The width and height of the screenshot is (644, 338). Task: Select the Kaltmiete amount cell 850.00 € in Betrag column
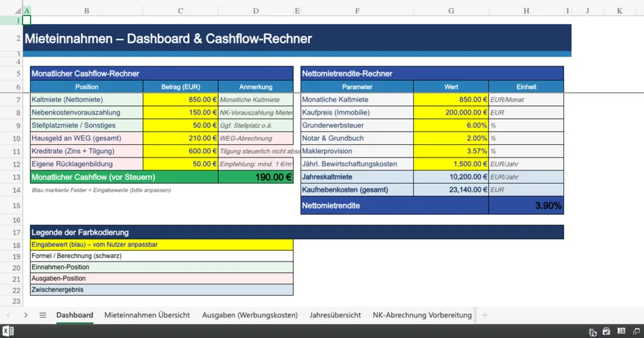180,100
